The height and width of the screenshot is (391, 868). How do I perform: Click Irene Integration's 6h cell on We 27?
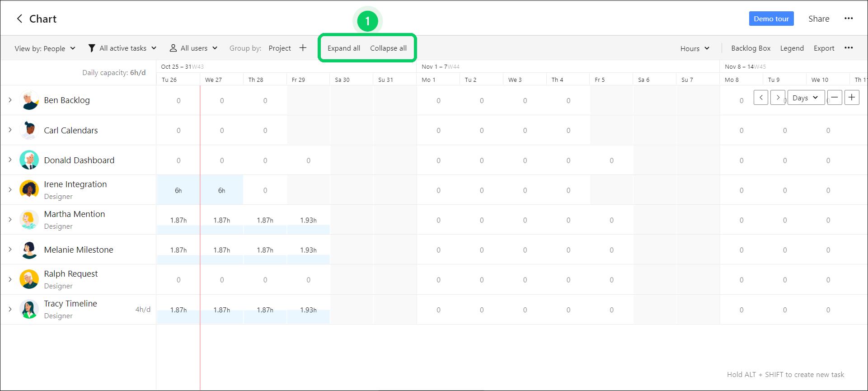tap(221, 190)
